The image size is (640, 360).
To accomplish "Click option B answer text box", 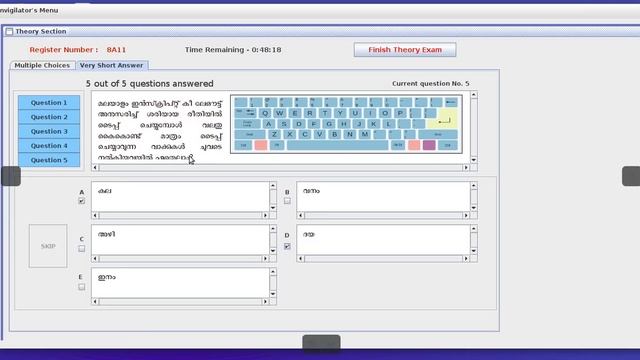I will coord(383,197).
